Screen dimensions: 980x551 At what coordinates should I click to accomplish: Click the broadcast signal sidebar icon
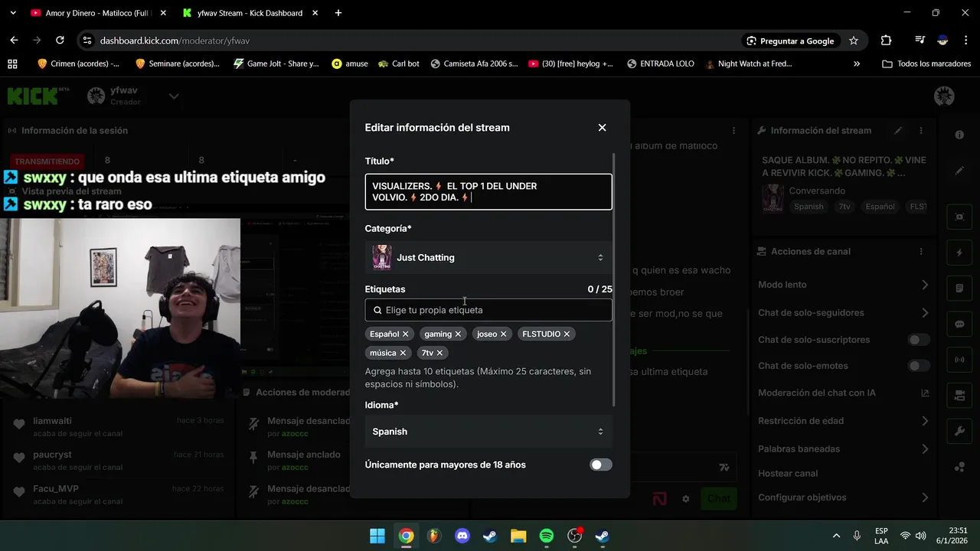[959, 359]
